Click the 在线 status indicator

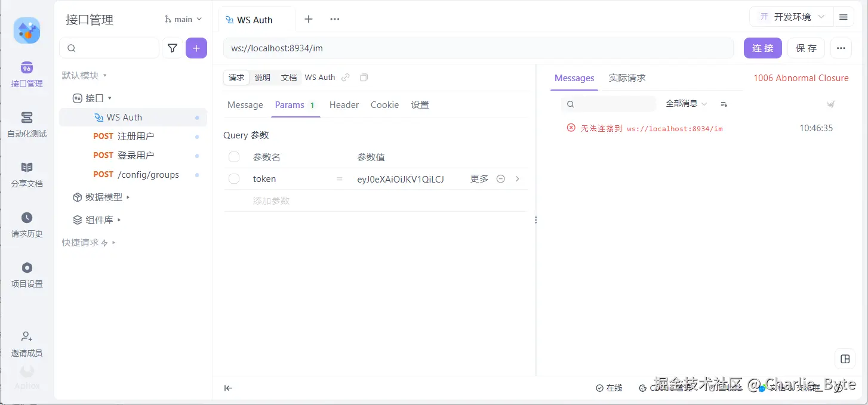click(609, 388)
